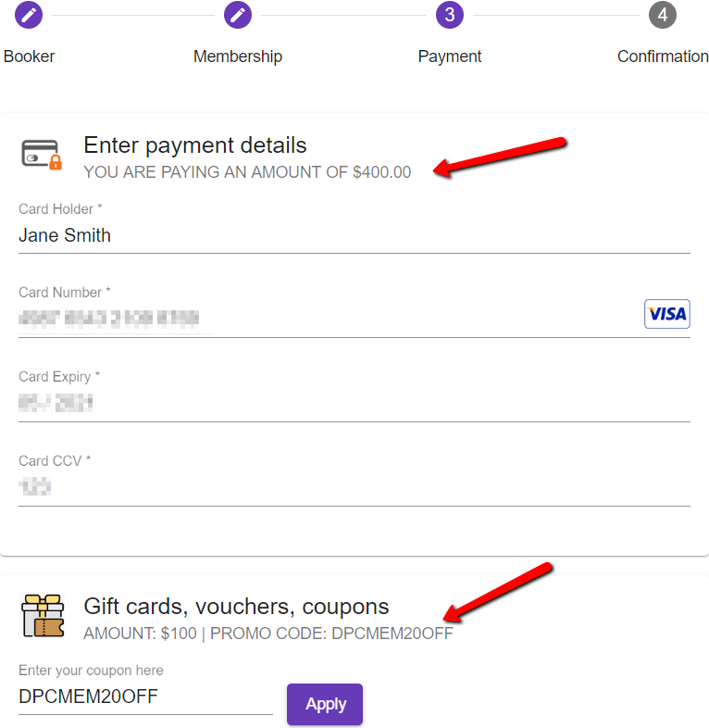The width and height of the screenshot is (709, 728).
Task: Go to the Payment step label
Action: pos(449,56)
